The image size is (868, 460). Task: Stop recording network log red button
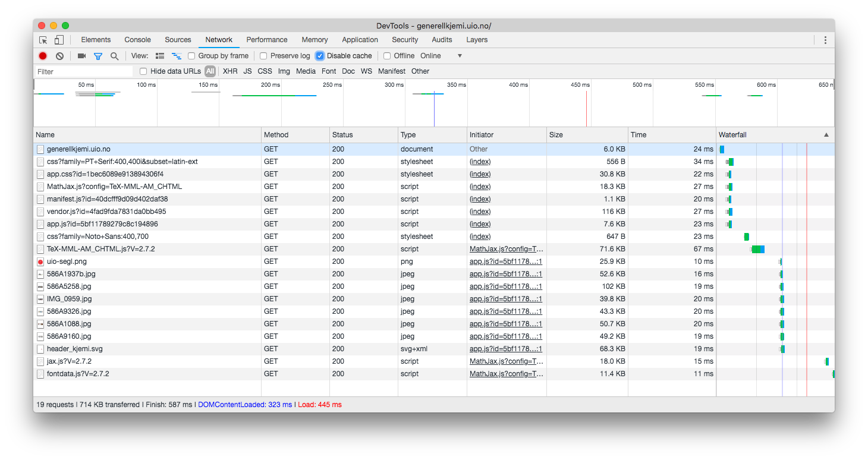(x=43, y=56)
